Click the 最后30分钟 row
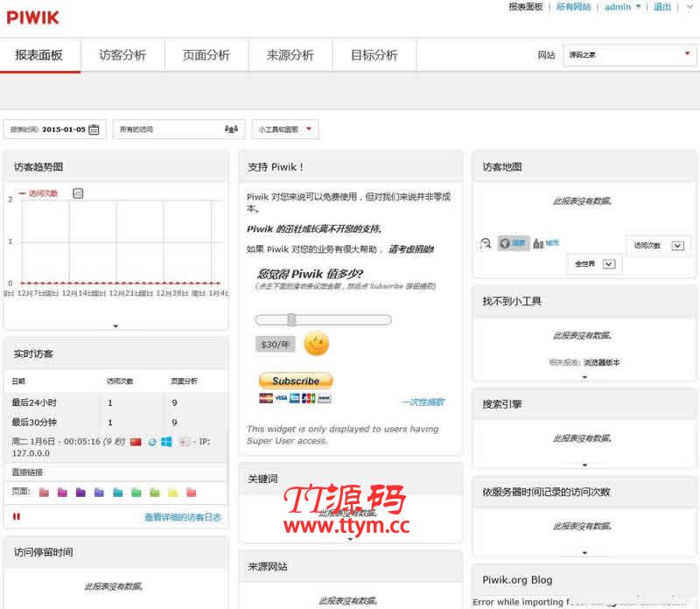Image resolution: width=700 pixels, height=609 pixels. 115,423
